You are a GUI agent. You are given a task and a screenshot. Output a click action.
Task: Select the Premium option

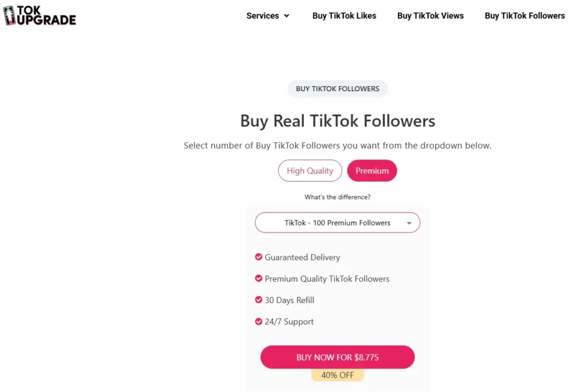[x=372, y=170]
